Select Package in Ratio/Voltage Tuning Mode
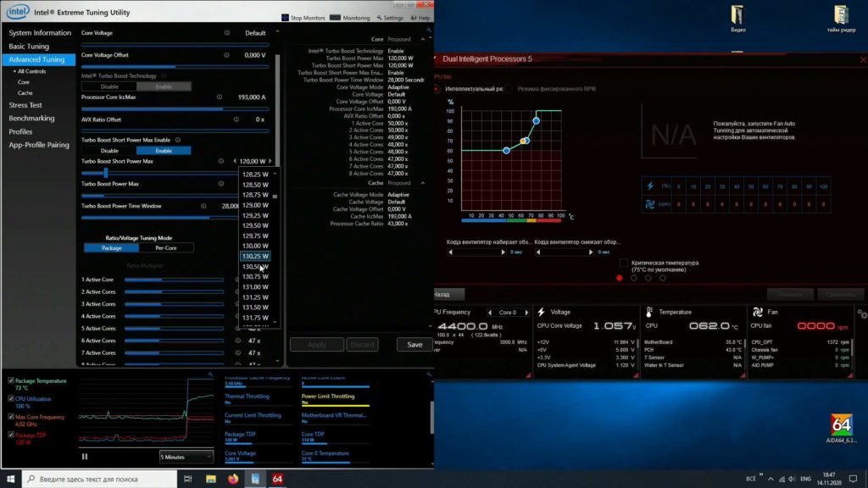This screenshot has height=488, width=868. tap(111, 248)
